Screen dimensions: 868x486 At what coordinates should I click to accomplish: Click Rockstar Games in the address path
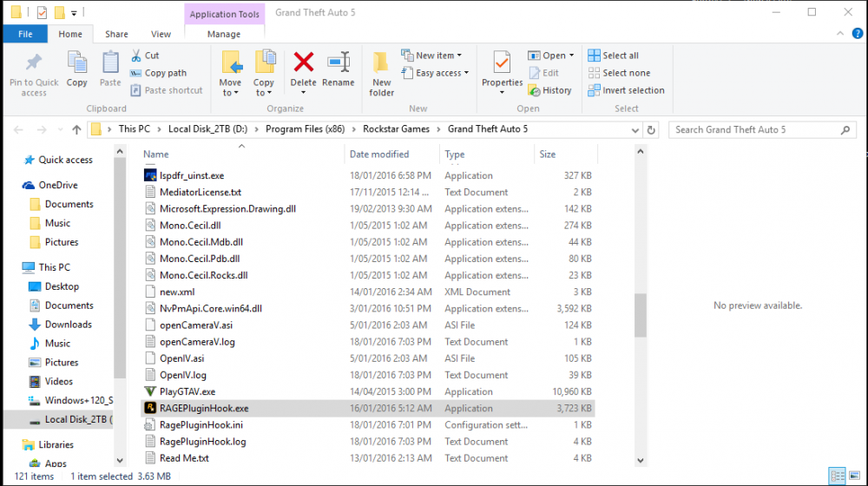(396, 129)
